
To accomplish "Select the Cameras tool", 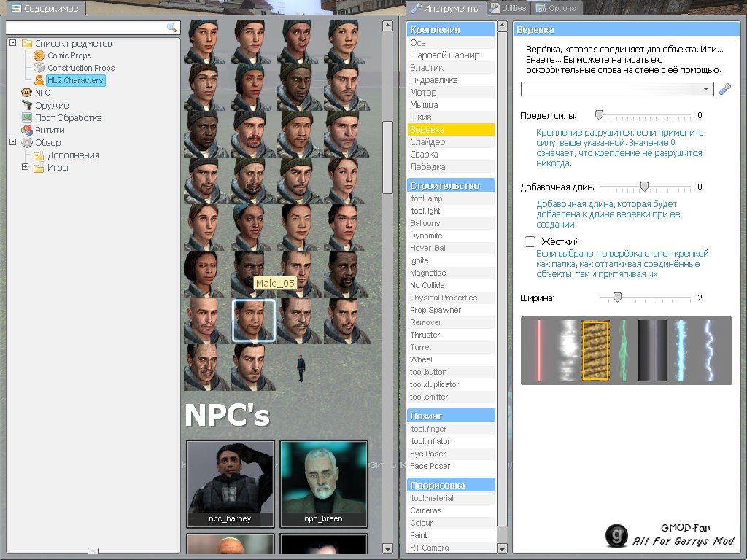I will (x=451, y=510).
